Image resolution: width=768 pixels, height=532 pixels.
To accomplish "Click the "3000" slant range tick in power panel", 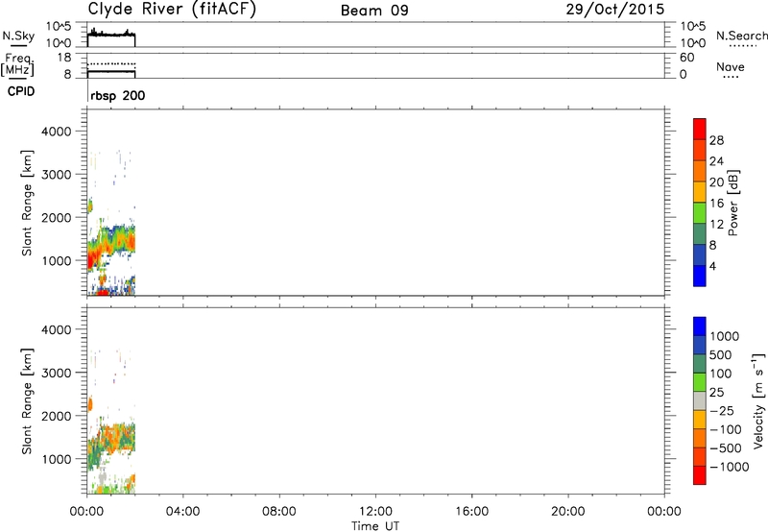I will (57, 175).
